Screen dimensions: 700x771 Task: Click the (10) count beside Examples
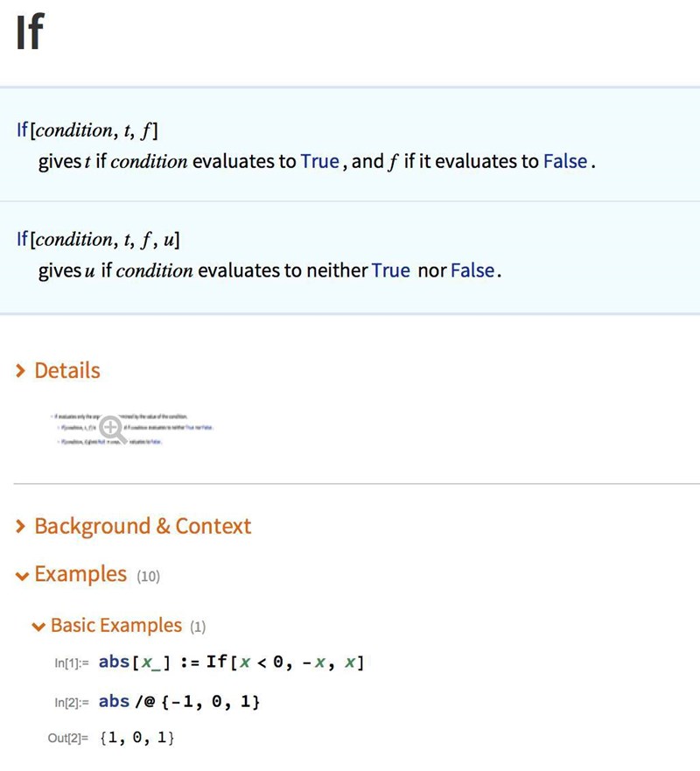tap(149, 576)
